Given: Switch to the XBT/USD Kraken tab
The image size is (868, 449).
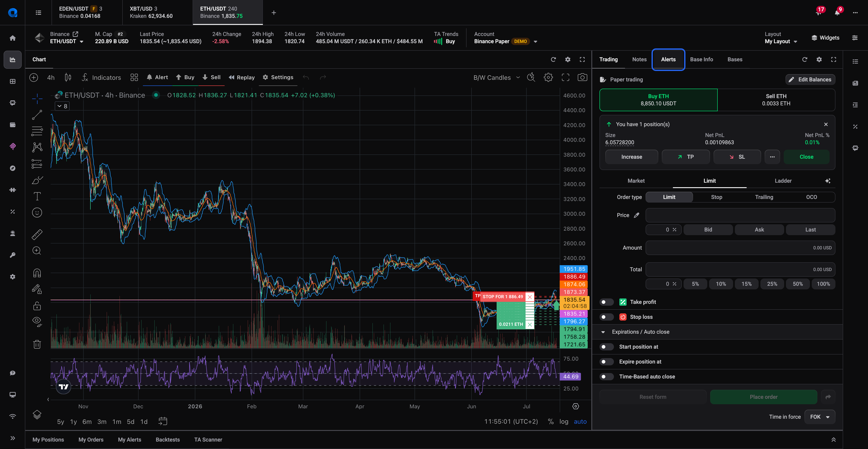Looking at the screenshot, I should [157, 12].
